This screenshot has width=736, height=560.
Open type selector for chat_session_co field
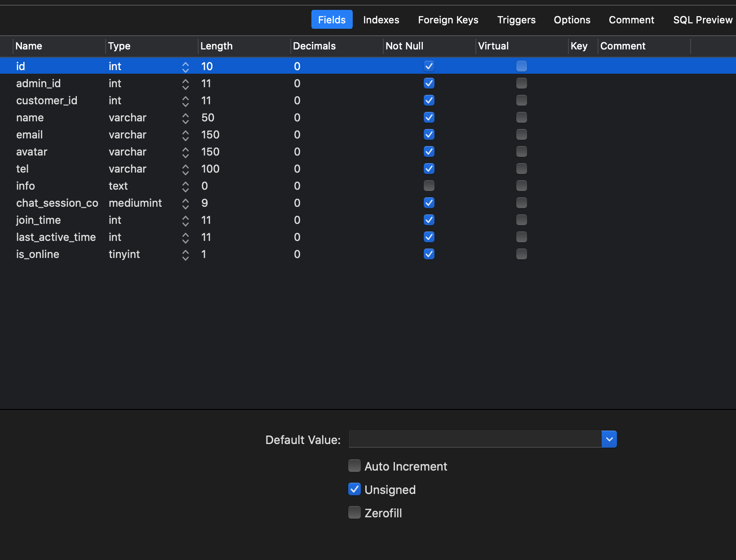click(x=186, y=204)
